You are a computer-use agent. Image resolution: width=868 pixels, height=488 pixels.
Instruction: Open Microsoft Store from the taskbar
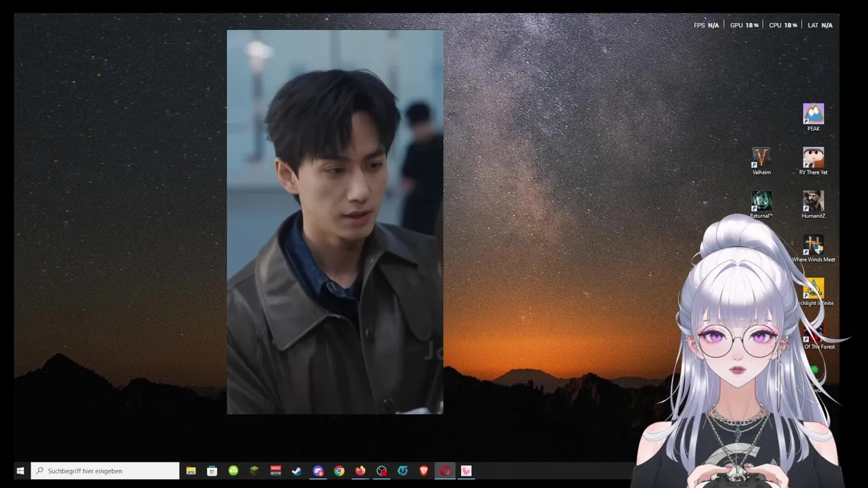(x=212, y=470)
